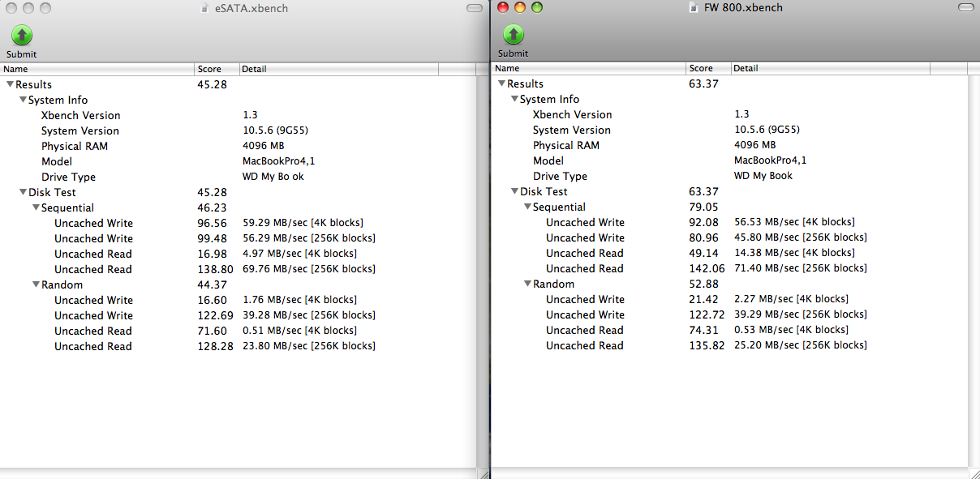Screen dimensions: 980x479
Task: Select Drive Type row in eSATA.xbench
Action: pos(239,177)
